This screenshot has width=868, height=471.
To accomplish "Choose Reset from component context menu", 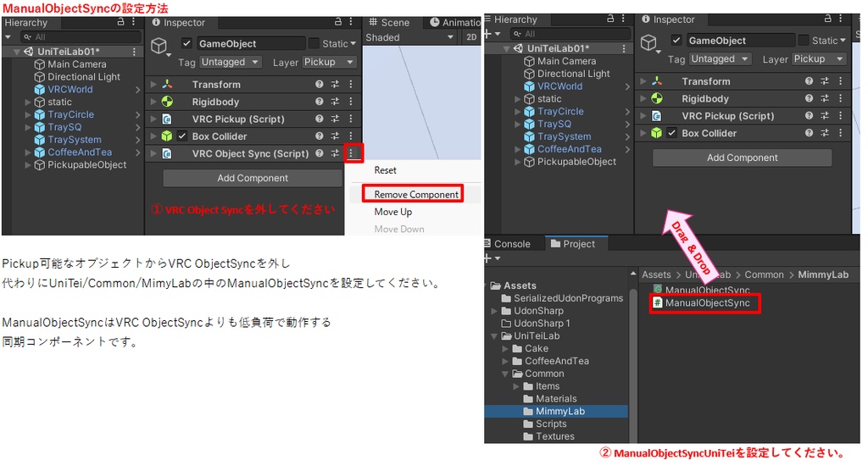I will coord(386,170).
